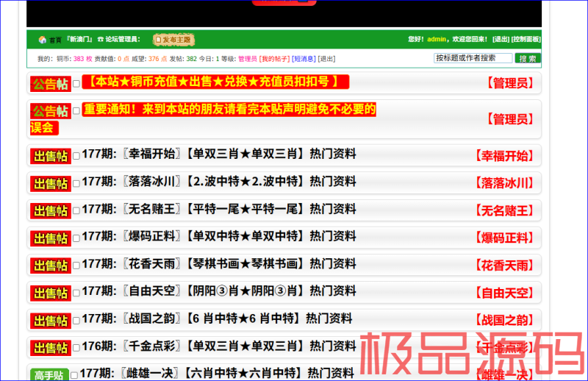Tick checkbox for 战国之韵 post row
Viewport: 588px width, 381px height.
point(76,320)
